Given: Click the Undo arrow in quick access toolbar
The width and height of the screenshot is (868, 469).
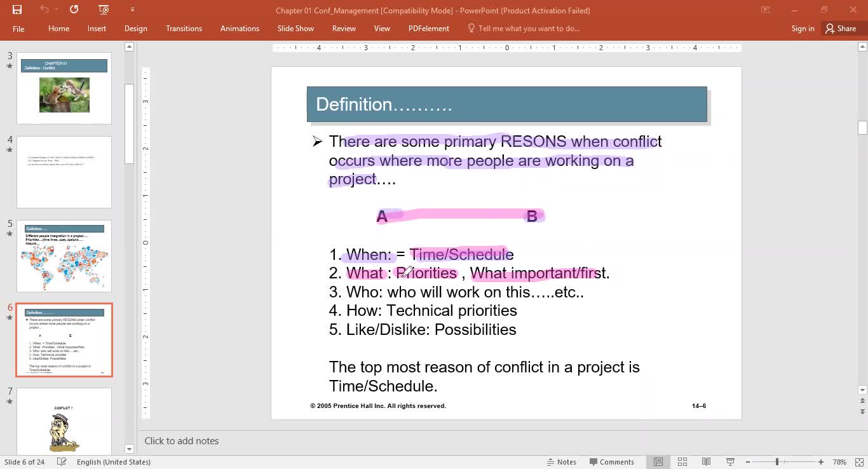Looking at the screenshot, I should pos(44,10).
